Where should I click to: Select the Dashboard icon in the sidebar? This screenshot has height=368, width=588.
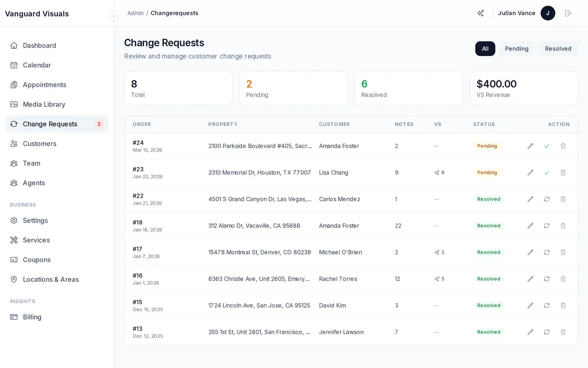point(14,45)
